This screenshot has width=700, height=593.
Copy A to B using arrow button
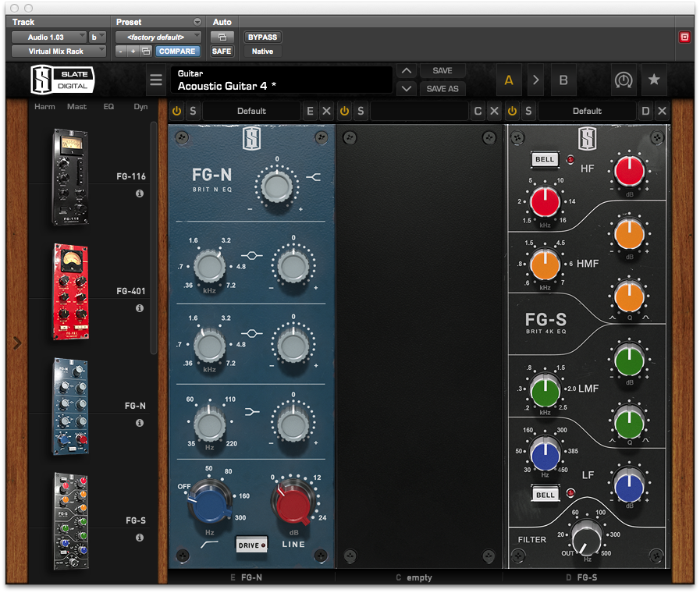click(x=536, y=80)
